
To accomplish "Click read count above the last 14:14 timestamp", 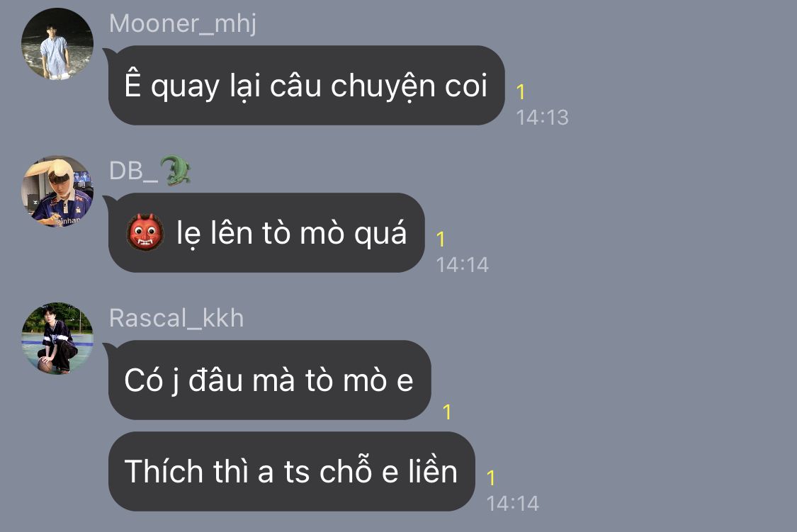I will pyautogui.click(x=491, y=478).
